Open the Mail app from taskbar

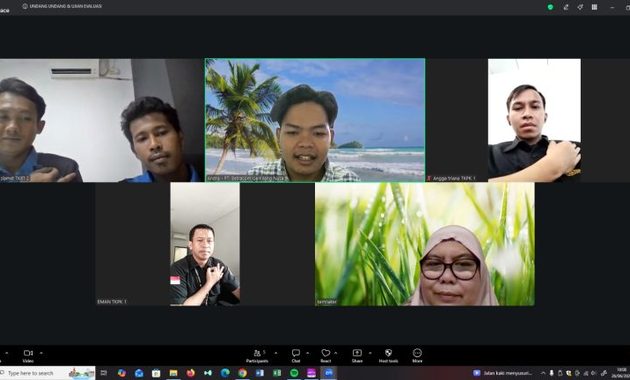(139, 373)
